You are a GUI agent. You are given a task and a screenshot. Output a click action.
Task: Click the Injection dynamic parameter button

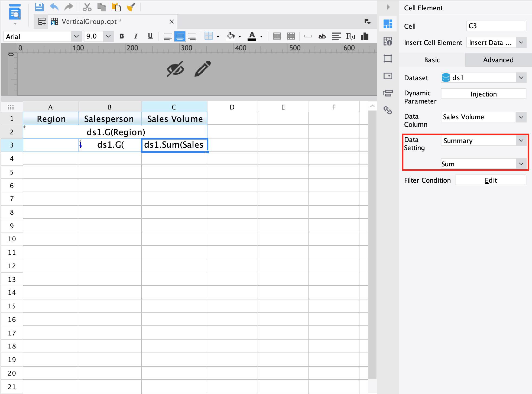tap(483, 94)
